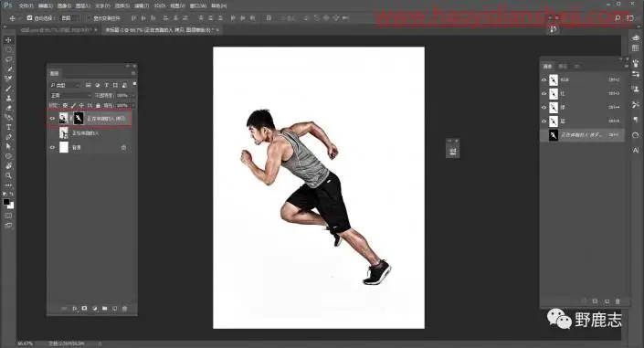Delete layer trash icon in Layers panel
Image resolution: width=644 pixels, height=348 pixels.
tap(125, 308)
